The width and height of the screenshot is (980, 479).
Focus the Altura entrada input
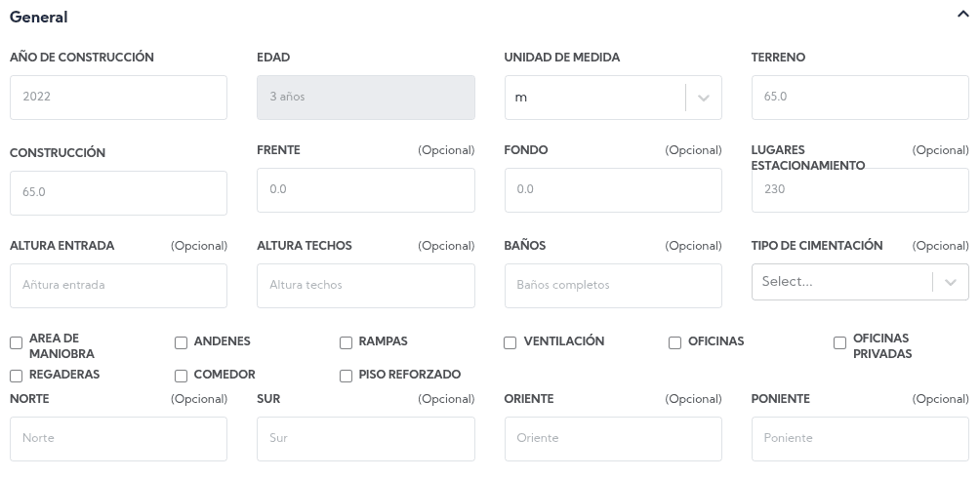pyautogui.click(x=118, y=285)
